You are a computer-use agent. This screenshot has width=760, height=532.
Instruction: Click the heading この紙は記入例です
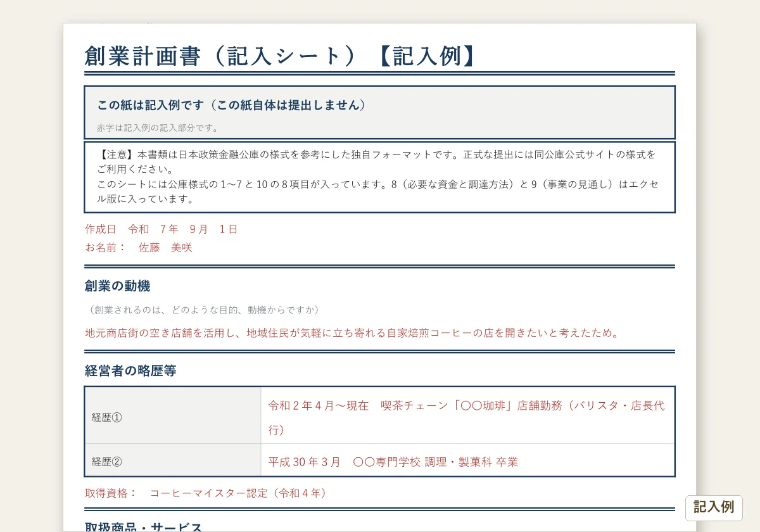(232, 105)
